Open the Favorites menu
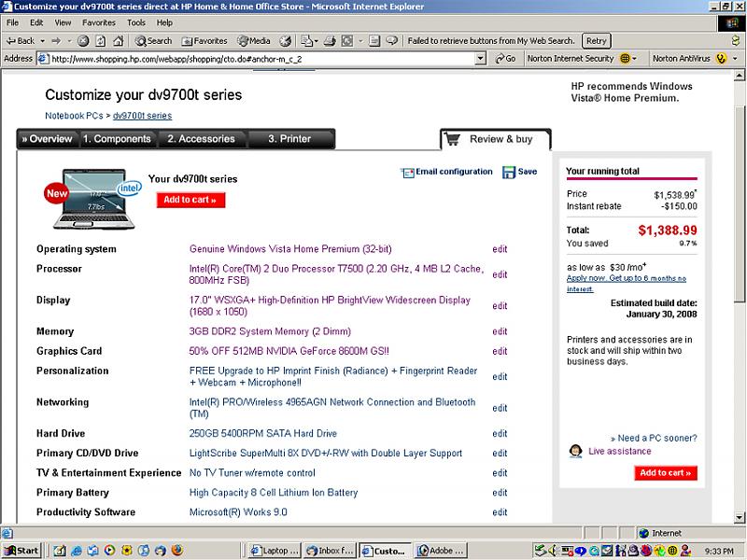This screenshot has height=560, width=747. point(99,22)
